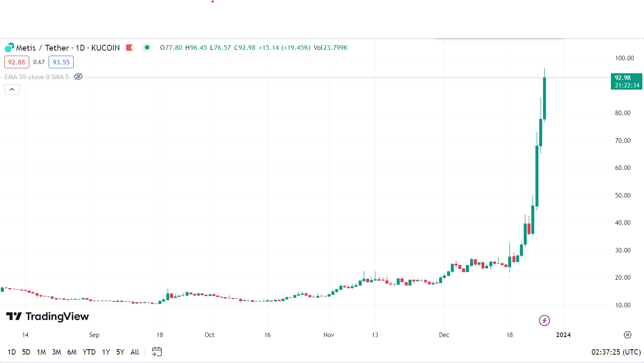Select the All time range
Screen dimensions: 644x363
(135, 352)
